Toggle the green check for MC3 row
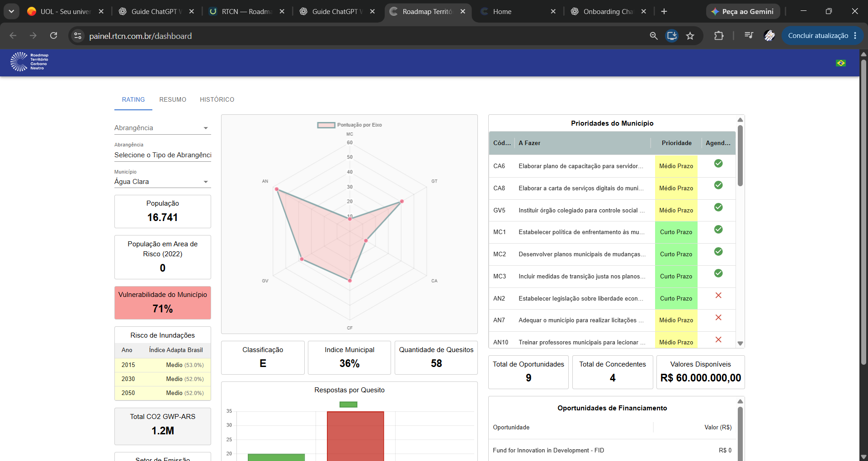Image resolution: width=868 pixels, height=461 pixels. 718,273
